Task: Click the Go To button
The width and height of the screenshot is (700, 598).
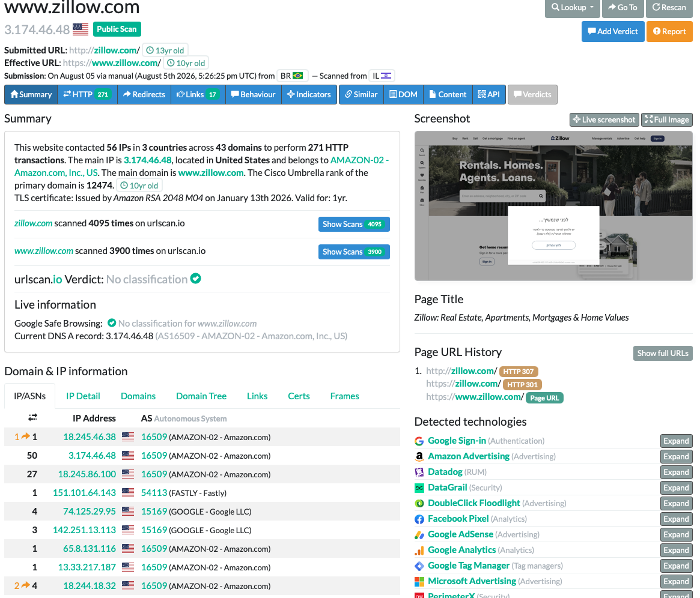Action: point(622,8)
